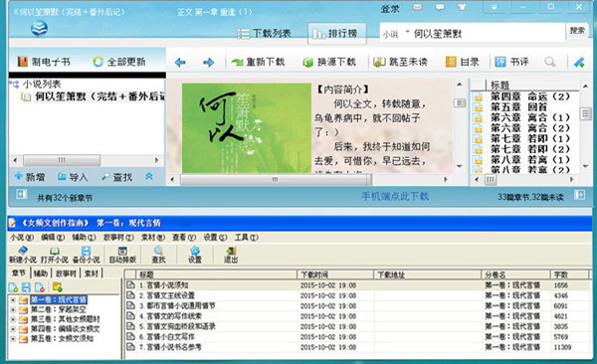Screen dimensions: 597x364
Task: Click 导入 import button
Action: coord(73,177)
